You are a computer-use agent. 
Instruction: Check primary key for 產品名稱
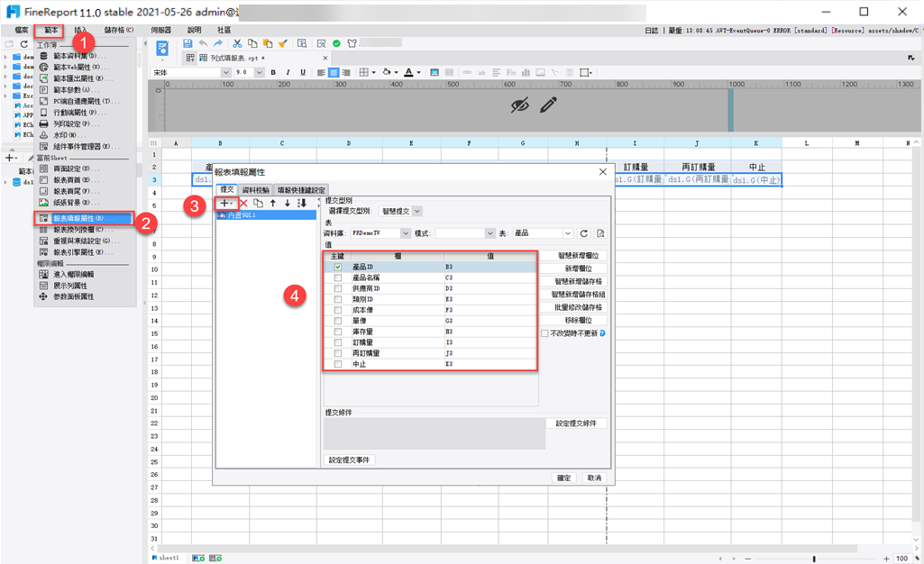click(338, 277)
